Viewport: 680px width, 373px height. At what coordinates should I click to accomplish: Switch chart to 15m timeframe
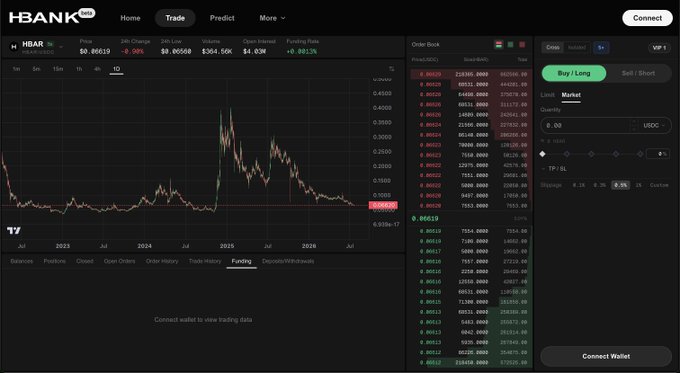pos(58,69)
